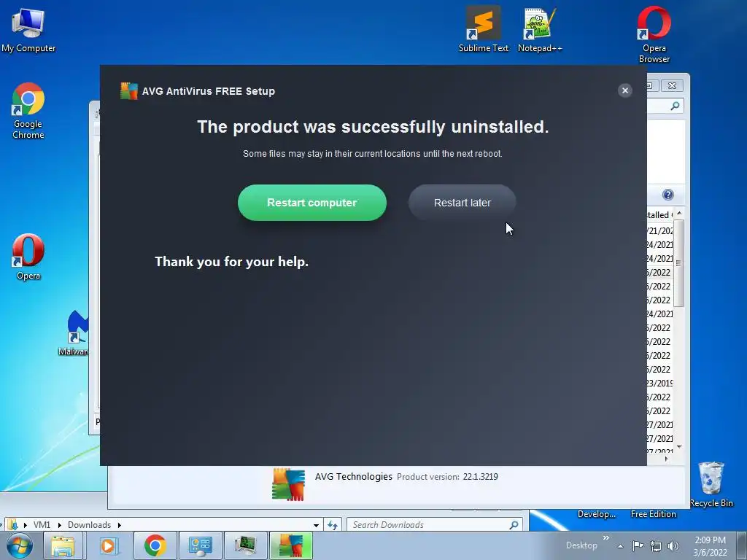Click AVG logo in details pane
747x560 pixels.
pyautogui.click(x=288, y=484)
